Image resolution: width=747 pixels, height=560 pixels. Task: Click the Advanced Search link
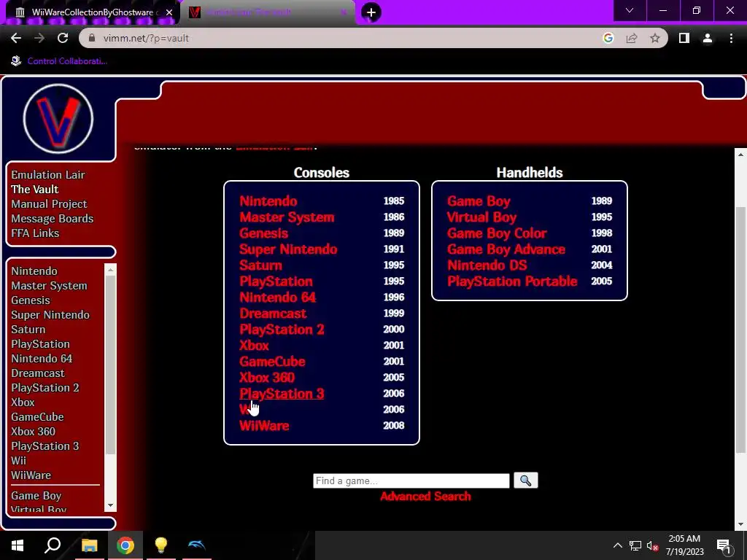[x=425, y=496]
